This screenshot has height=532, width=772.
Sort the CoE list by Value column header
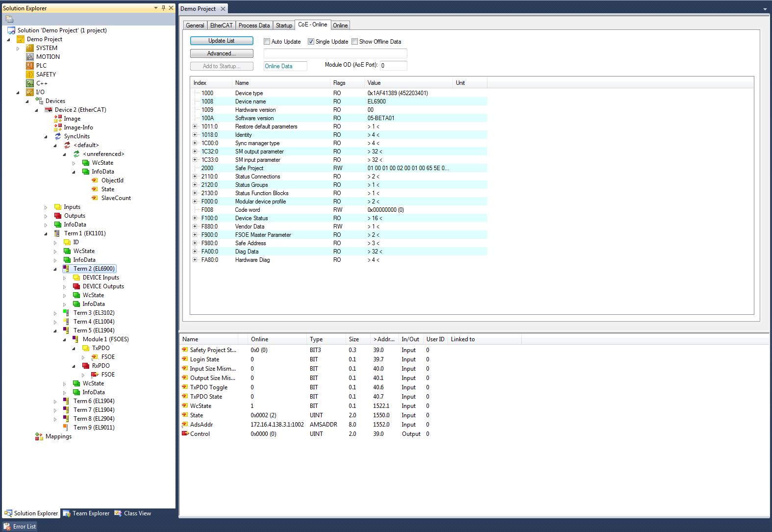[x=409, y=83]
